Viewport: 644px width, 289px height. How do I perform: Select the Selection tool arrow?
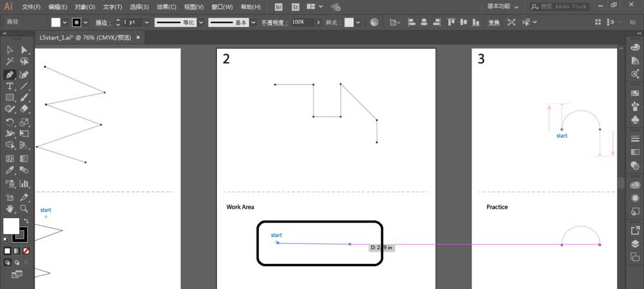[x=10, y=50]
